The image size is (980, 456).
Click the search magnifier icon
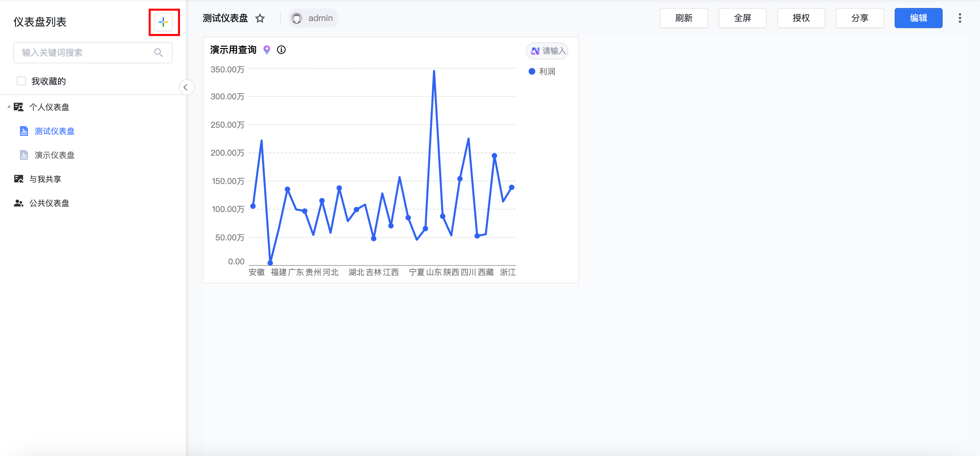tap(158, 52)
